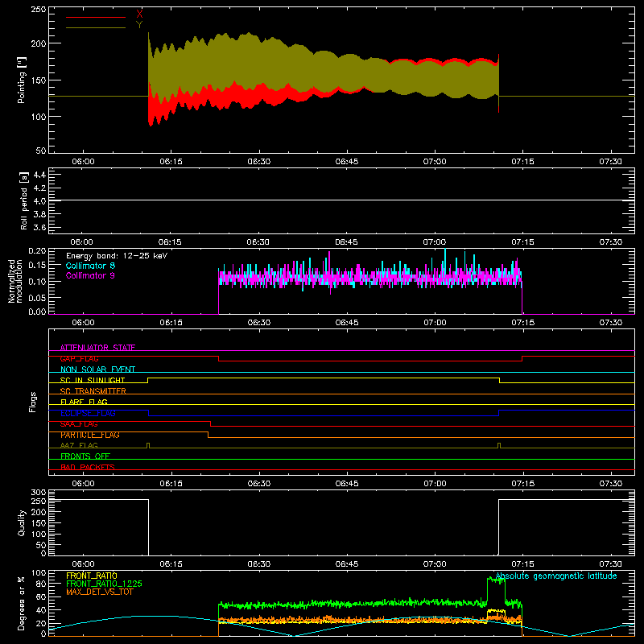Screen dimensions: 644x644
Task: Click 06:30 time label under Quality plot
Action: pyautogui.click(x=258, y=564)
